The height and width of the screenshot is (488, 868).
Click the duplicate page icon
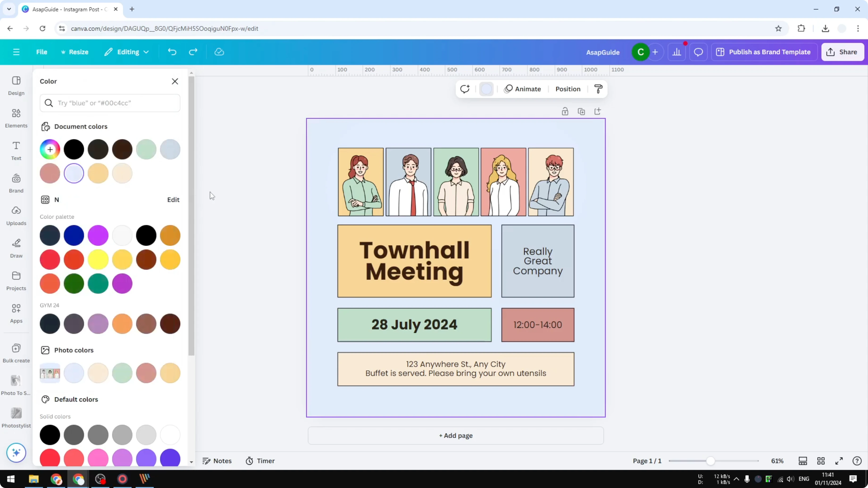581,112
